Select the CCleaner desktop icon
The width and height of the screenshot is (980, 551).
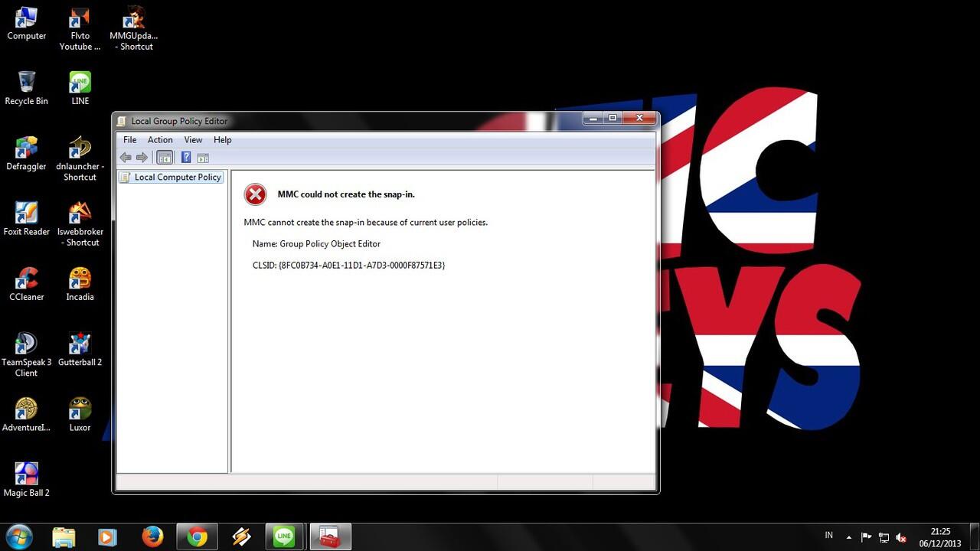point(26,284)
